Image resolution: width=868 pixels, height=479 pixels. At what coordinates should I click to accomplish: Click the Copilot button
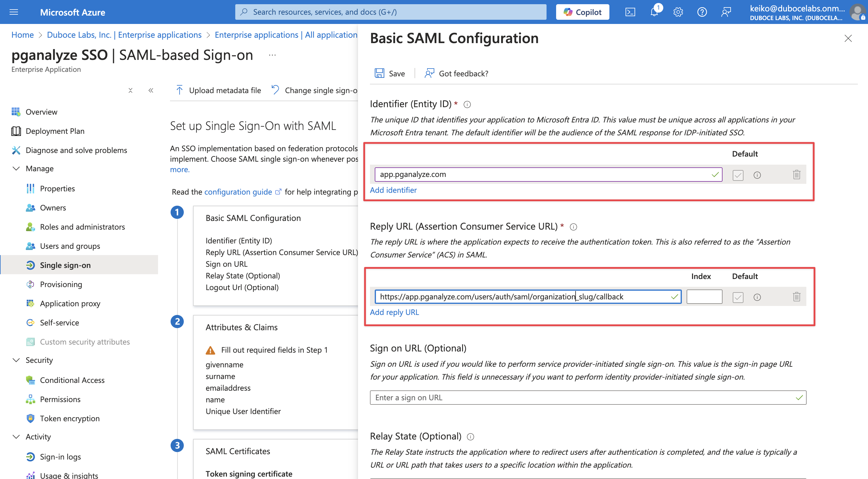582,12
